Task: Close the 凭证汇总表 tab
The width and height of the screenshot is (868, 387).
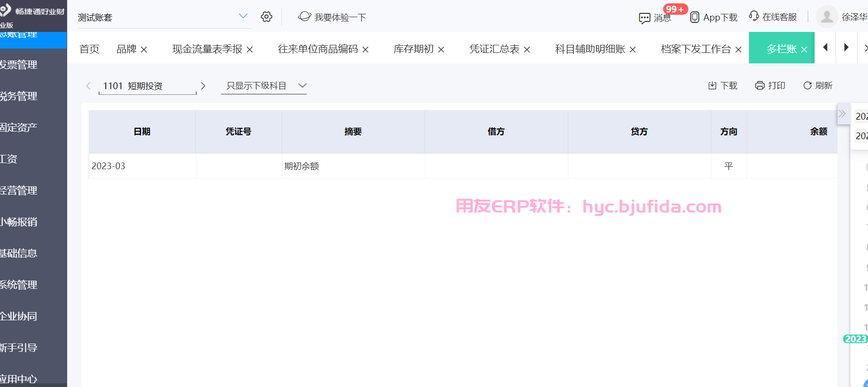Action: point(527,50)
